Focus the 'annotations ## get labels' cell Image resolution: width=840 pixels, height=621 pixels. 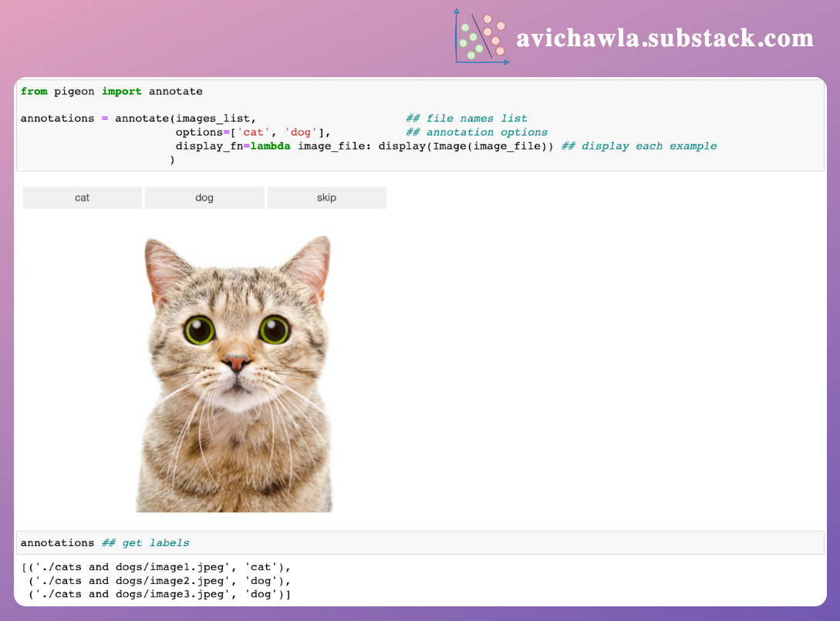tap(420, 543)
